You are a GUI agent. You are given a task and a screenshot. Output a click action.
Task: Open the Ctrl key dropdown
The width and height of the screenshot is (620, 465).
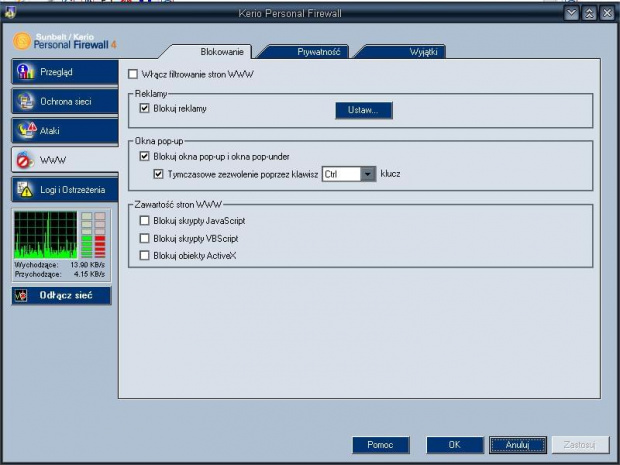coord(368,174)
